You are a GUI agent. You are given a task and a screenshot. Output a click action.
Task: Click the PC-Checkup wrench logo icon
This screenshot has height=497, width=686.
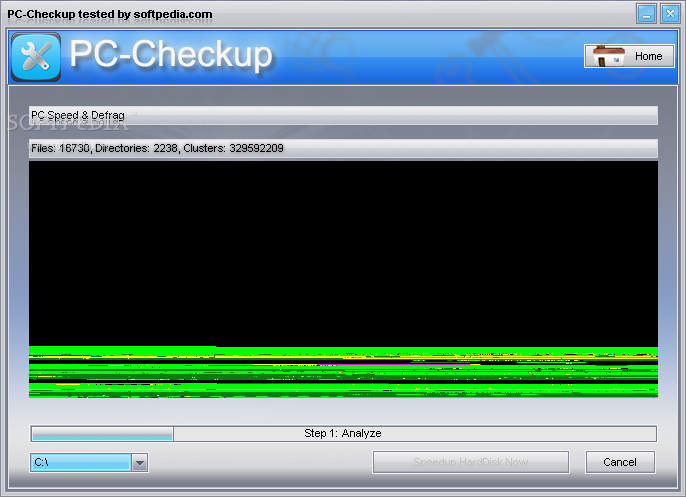point(36,57)
